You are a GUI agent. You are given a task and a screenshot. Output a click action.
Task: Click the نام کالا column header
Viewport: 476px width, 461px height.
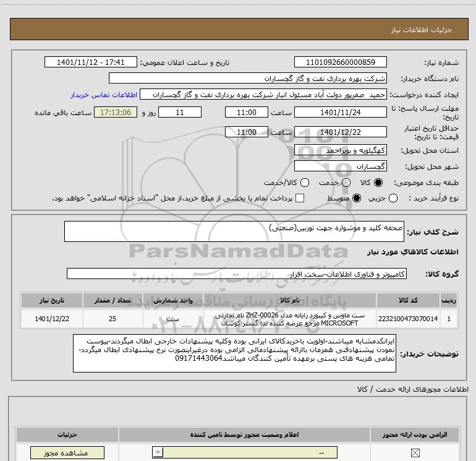pyautogui.click(x=289, y=301)
